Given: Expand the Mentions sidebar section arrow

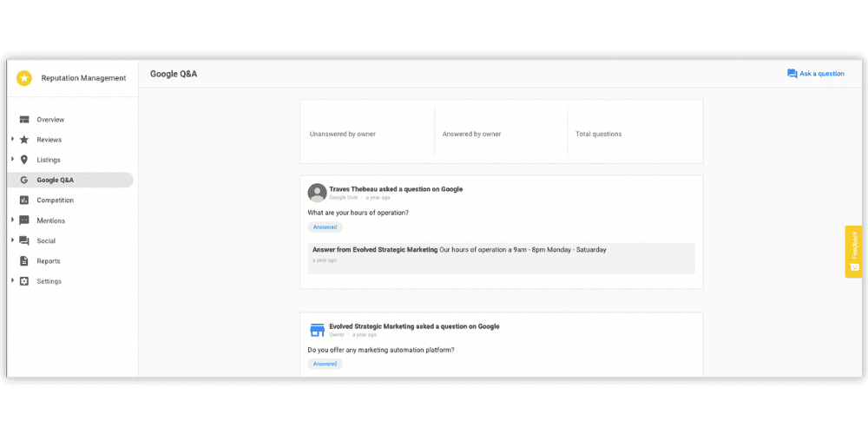Looking at the screenshot, I should (x=12, y=220).
